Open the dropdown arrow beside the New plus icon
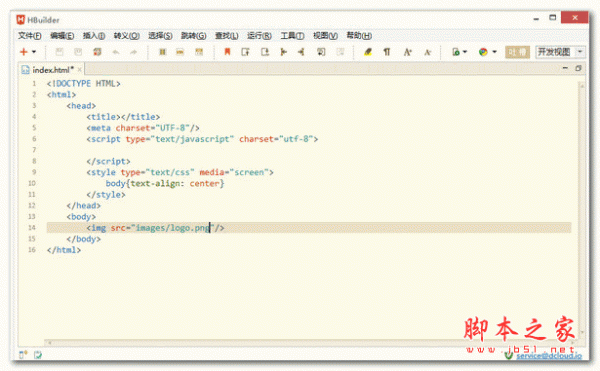 pyautogui.click(x=34, y=52)
